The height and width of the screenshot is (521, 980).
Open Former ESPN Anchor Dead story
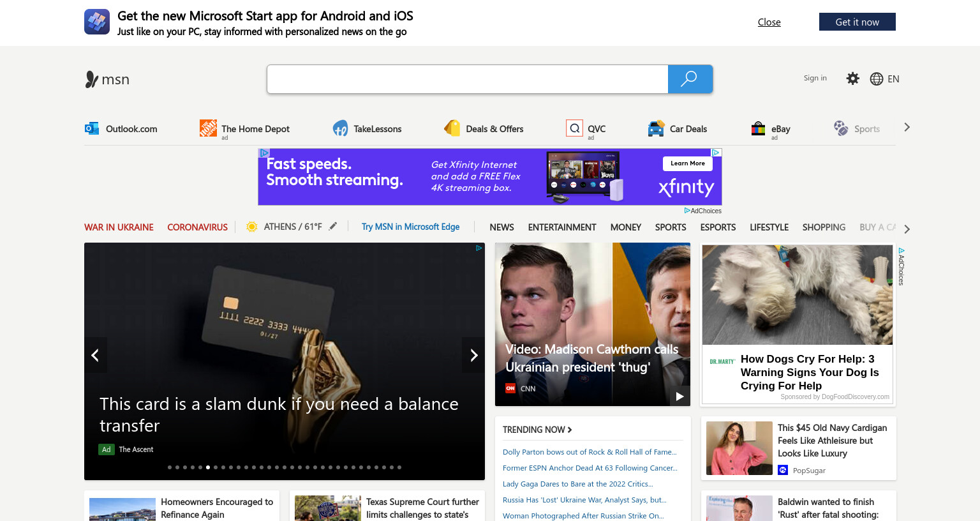point(590,468)
